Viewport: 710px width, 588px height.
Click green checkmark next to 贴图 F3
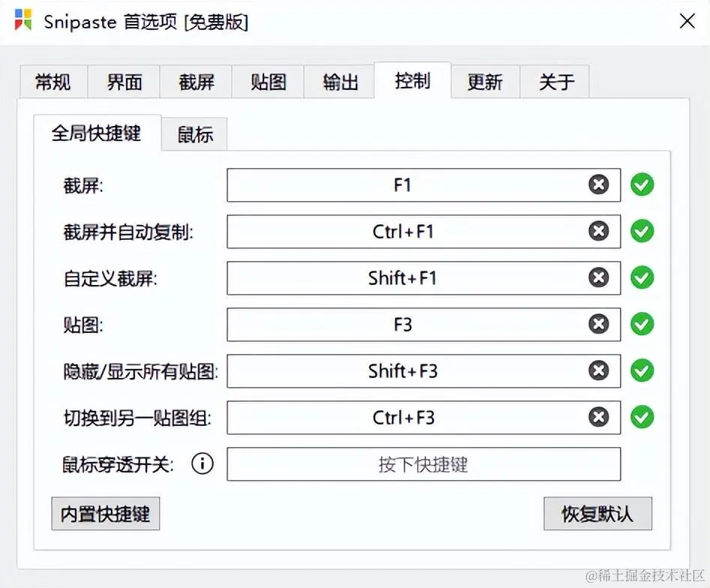click(x=642, y=324)
